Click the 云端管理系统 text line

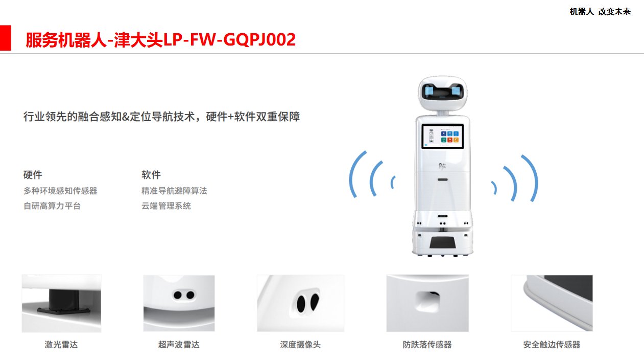[166, 206]
